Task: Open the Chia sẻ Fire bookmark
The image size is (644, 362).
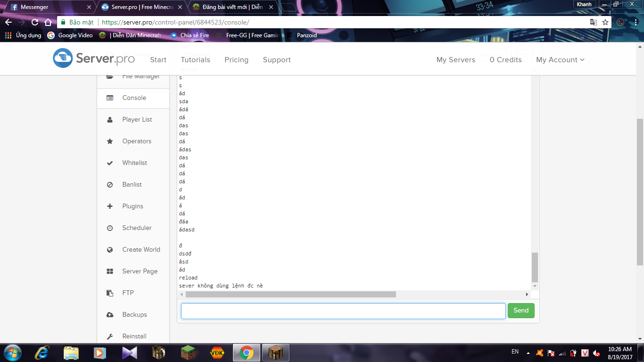Action: (189, 35)
